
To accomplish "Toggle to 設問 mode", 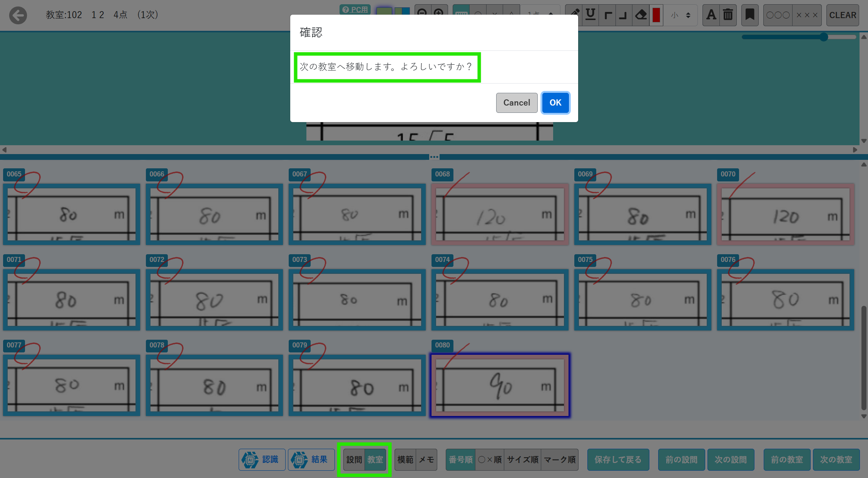I will coord(354,460).
